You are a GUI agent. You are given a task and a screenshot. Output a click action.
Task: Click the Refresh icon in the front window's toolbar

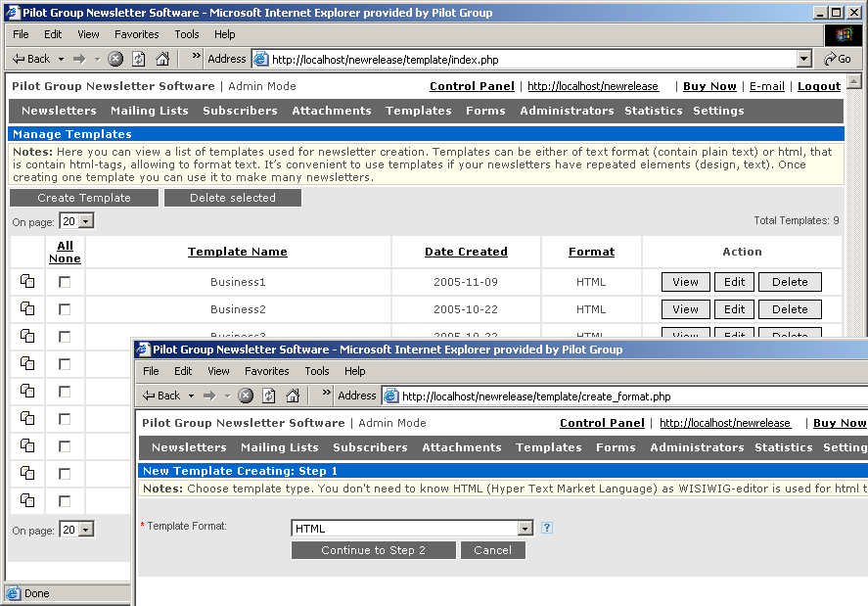click(x=269, y=396)
